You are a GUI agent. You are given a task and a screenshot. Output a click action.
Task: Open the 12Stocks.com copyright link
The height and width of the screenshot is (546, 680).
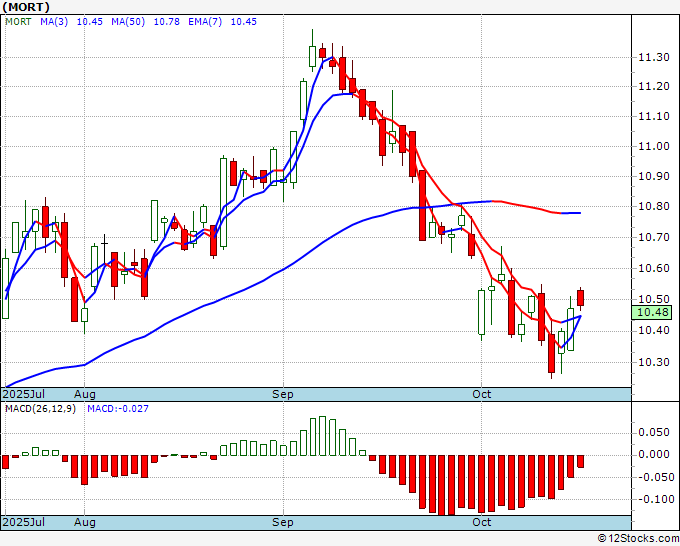[638, 538]
